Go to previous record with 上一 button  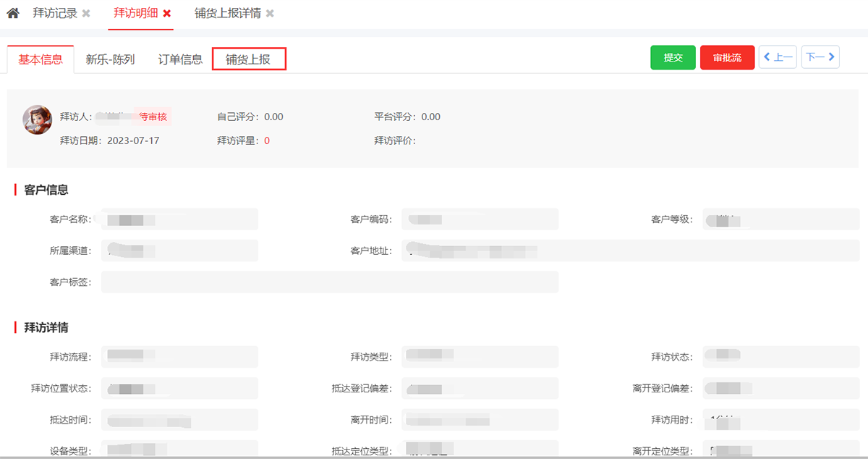[778, 57]
